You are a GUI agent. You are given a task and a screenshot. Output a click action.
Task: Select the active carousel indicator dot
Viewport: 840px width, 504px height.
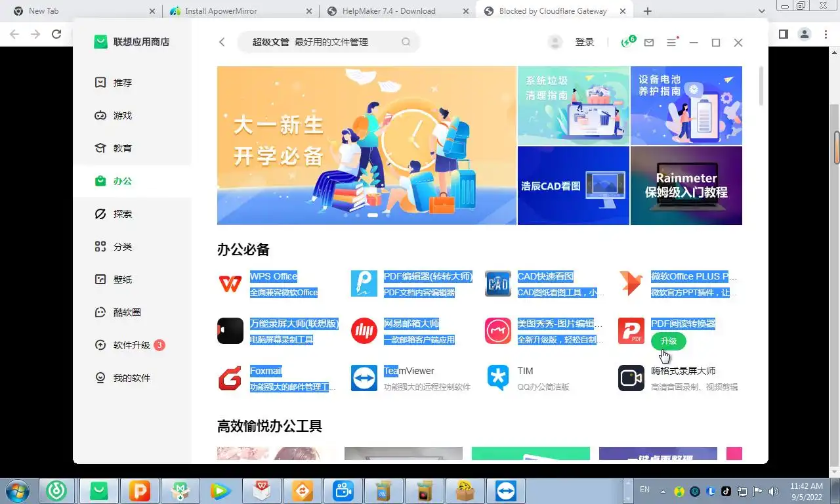click(x=372, y=215)
